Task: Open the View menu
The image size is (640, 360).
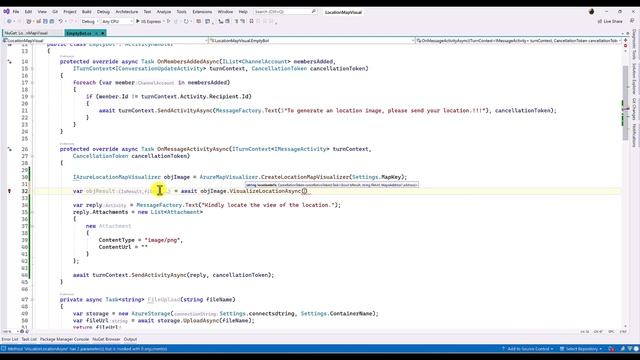Action: click(42, 12)
